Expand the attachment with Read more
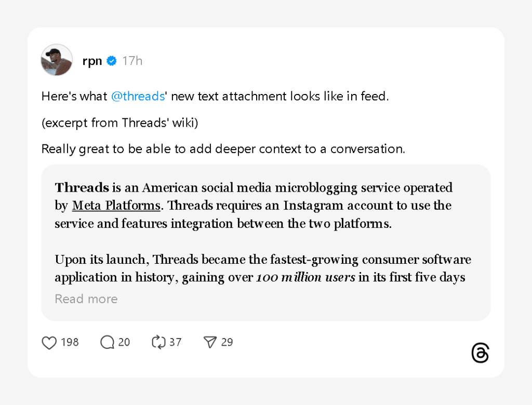Image resolution: width=532 pixels, height=405 pixels. coord(86,299)
